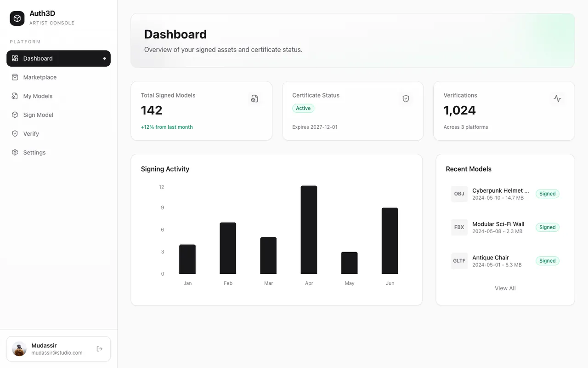The image size is (588, 368).
Task: Navigate to the Verify page
Action: click(58, 134)
